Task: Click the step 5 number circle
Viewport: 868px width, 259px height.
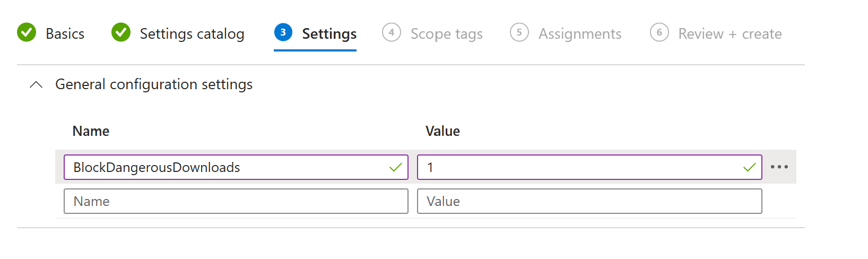Action: pyautogui.click(x=519, y=32)
